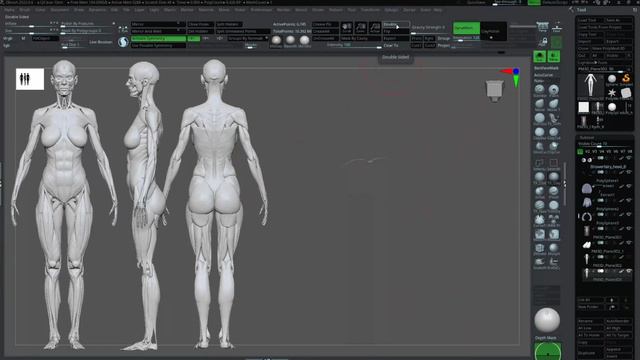Click the XYZ axis orientation gizmo
Viewport: 640px width, 360px height.
click(x=511, y=77)
